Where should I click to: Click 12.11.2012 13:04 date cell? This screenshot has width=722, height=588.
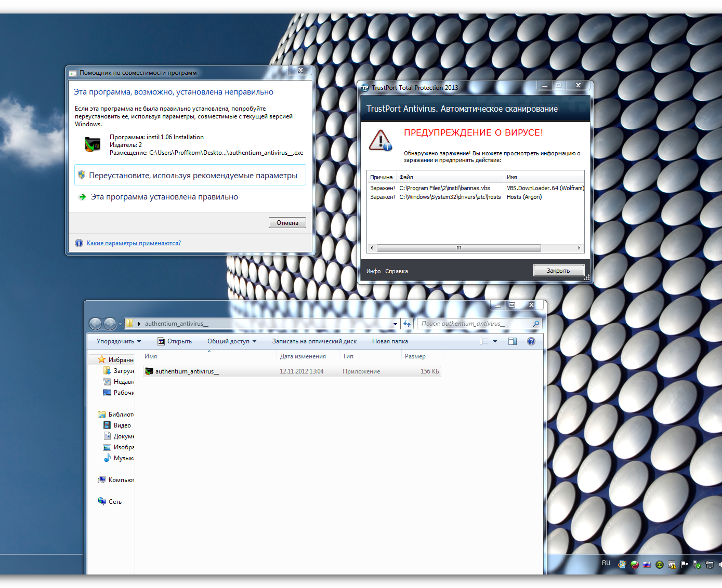tap(301, 371)
